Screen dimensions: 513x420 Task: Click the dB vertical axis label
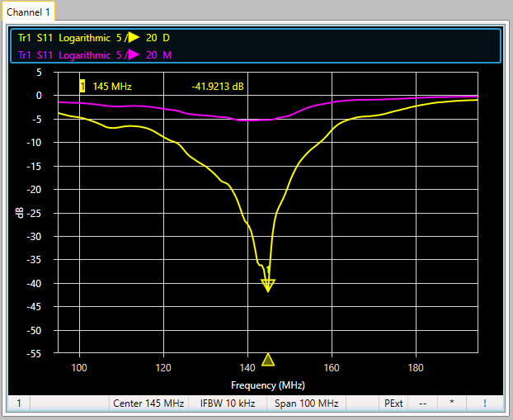20,213
